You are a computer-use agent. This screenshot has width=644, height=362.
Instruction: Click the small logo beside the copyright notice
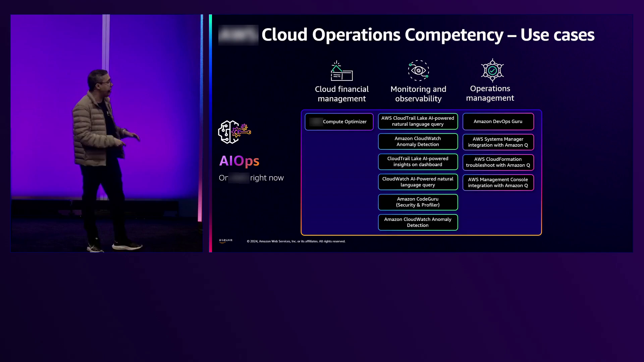225,241
